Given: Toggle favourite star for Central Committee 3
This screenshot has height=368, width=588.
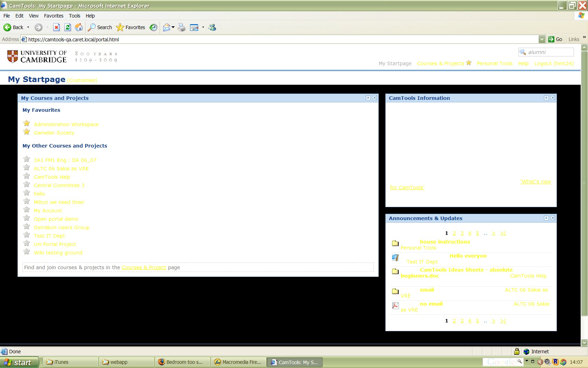Looking at the screenshot, I should pos(27,184).
